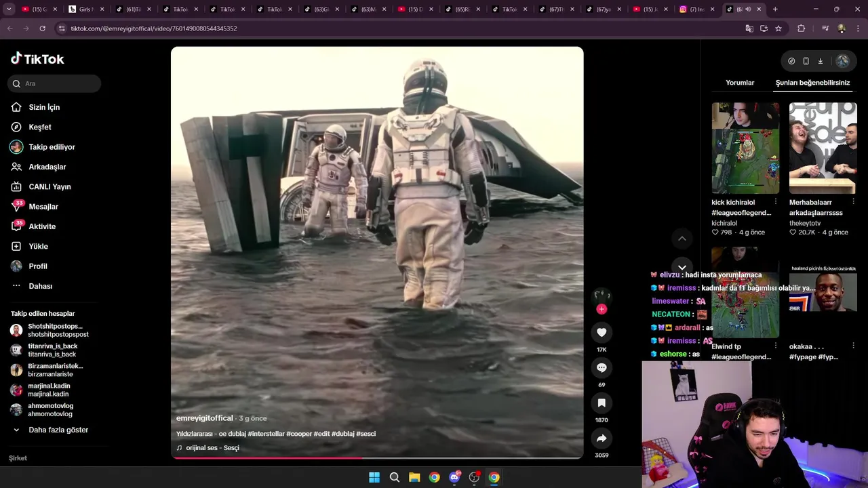This screenshot has height=488, width=868.
Task: Focus the Ara search field
Action: (x=54, y=83)
